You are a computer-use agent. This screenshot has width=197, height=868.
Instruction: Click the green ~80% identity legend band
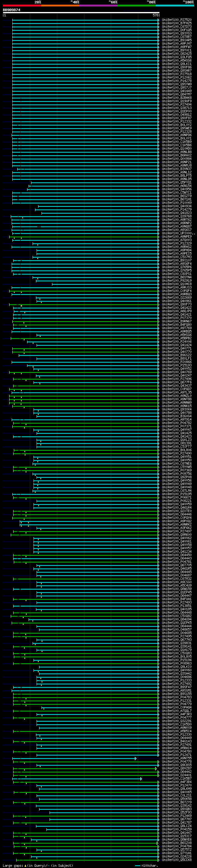pyautogui.click(x=137, y=6)
